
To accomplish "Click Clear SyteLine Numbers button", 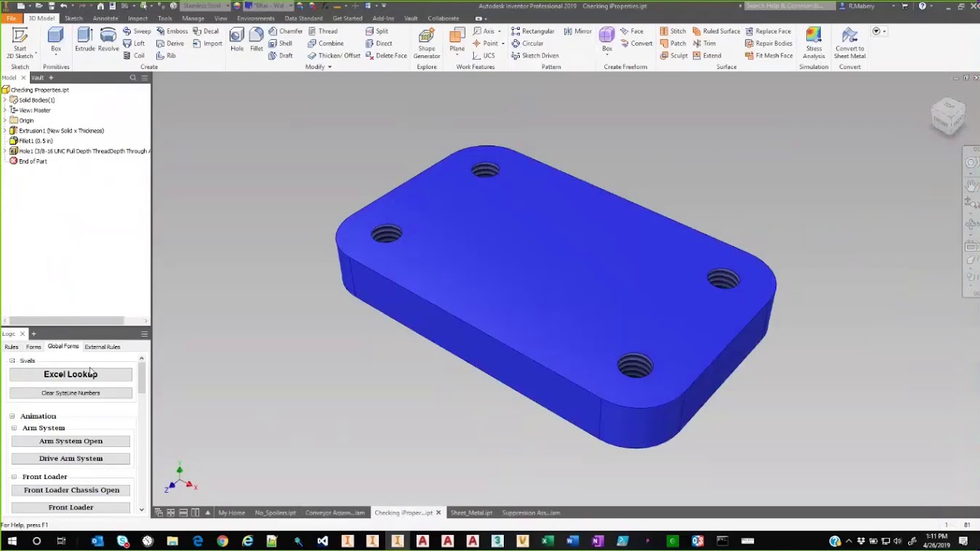I will click(70, 393).
